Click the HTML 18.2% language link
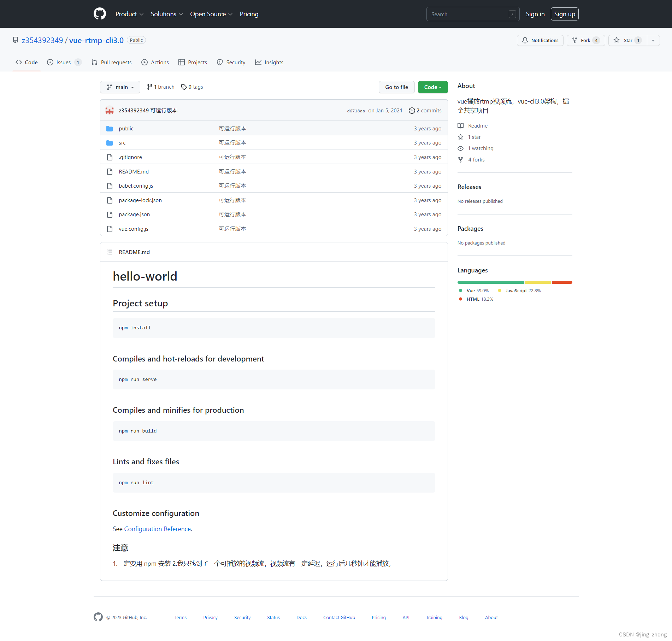Screen dimensions: 672x641 pyautogui.click(x=476, y=299)
